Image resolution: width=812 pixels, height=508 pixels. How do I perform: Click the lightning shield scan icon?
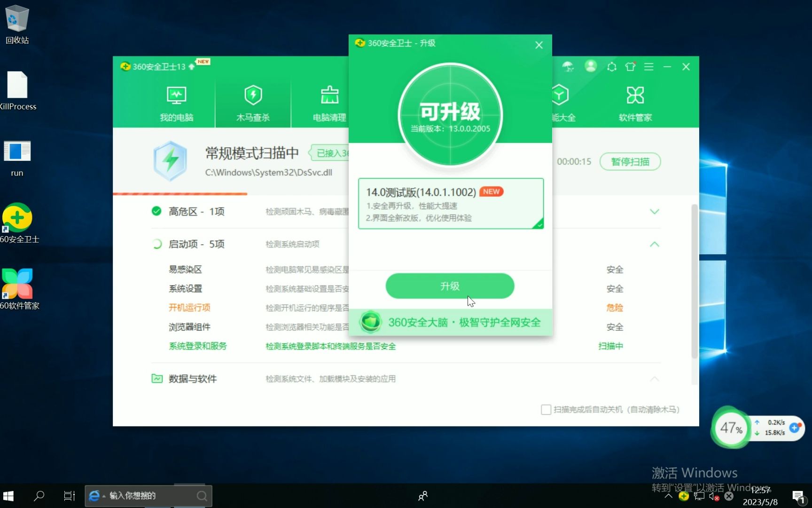(x=170, y=161)
